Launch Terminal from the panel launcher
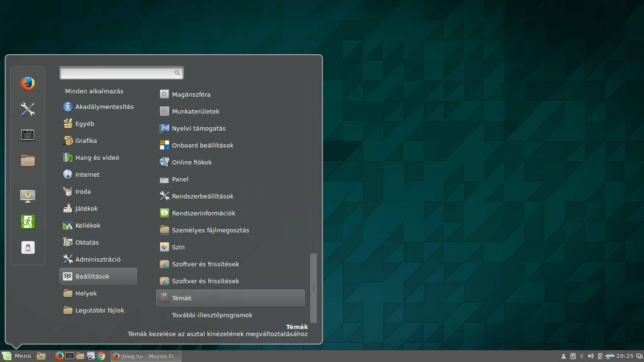Viewport: 644px width, 362px height. pyautogui.click(x=70, y=356)
